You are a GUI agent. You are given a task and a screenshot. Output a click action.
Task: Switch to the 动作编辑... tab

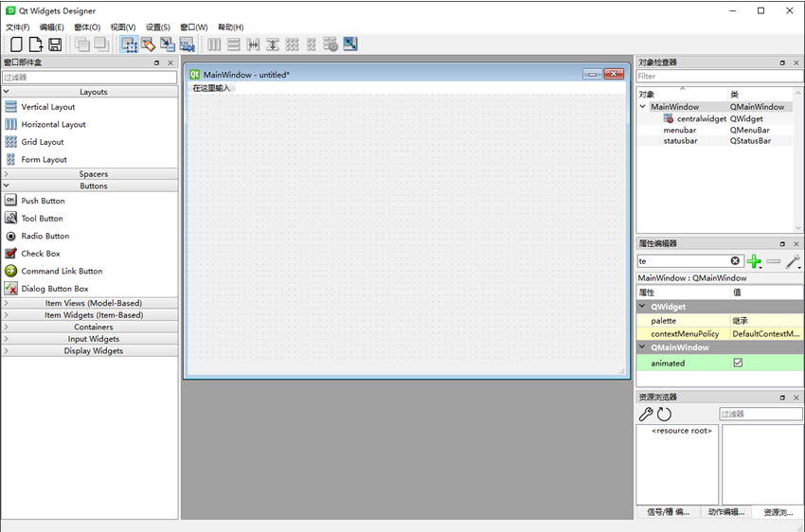pos(726,512)
